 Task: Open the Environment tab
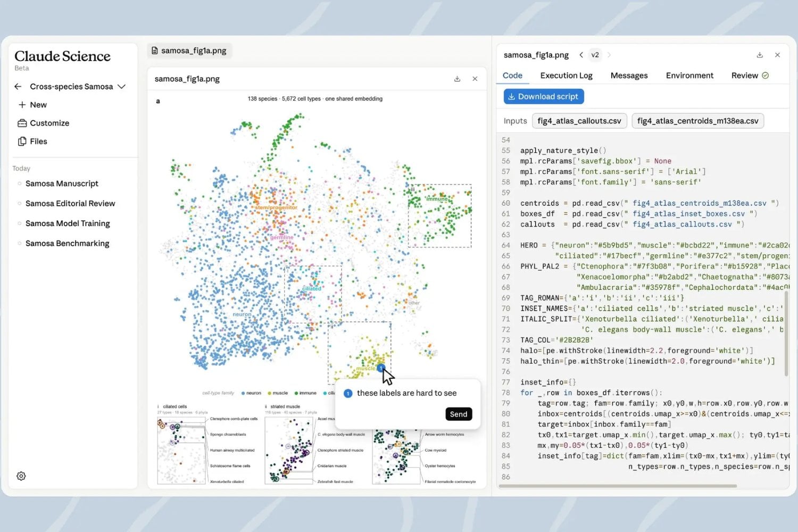pos(689,76)
